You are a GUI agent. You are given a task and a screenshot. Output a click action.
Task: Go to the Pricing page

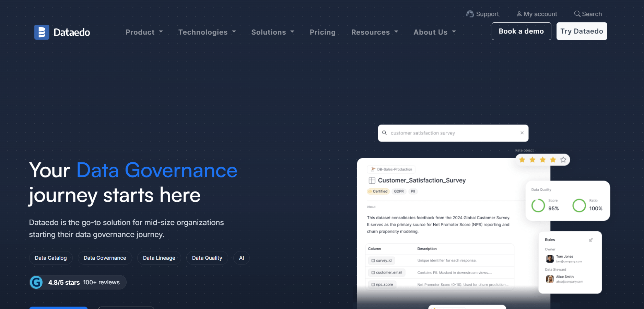pyautogui.click(x=323, y=32)
